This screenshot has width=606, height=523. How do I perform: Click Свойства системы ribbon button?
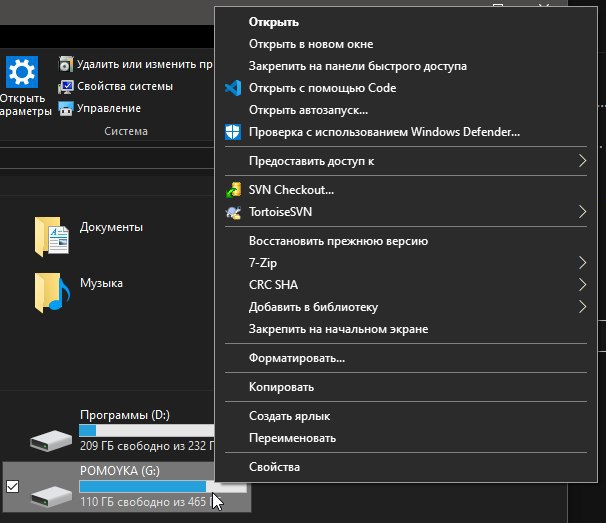pyautogui.click(x=116, y=86)
